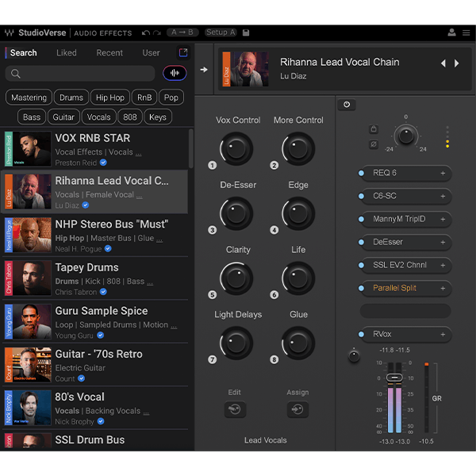Filter by RnB tag

(144, 98)
